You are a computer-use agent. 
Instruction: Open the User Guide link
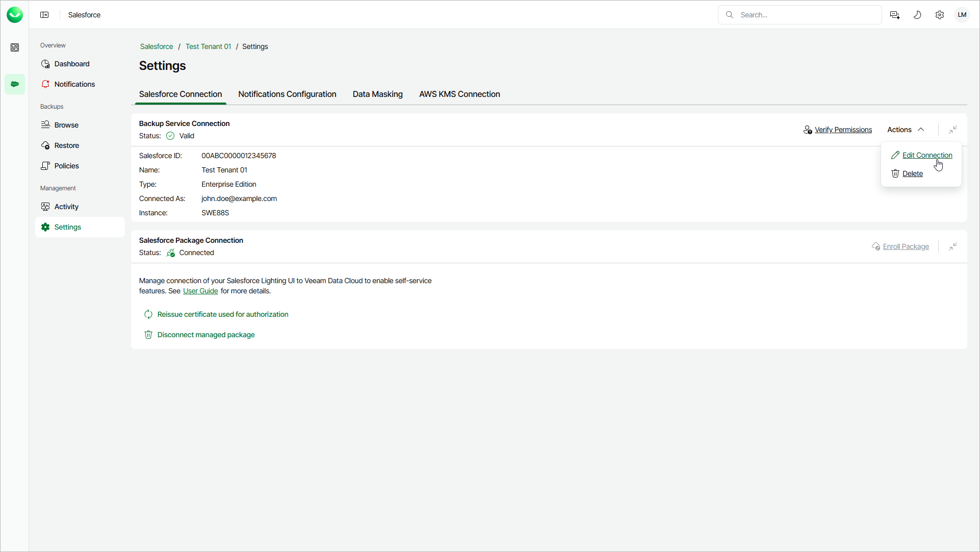click(200, 291)
